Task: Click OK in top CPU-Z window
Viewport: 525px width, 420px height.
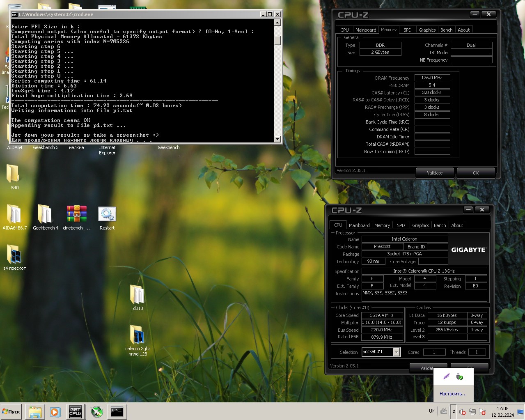Action: click(476, 173)
